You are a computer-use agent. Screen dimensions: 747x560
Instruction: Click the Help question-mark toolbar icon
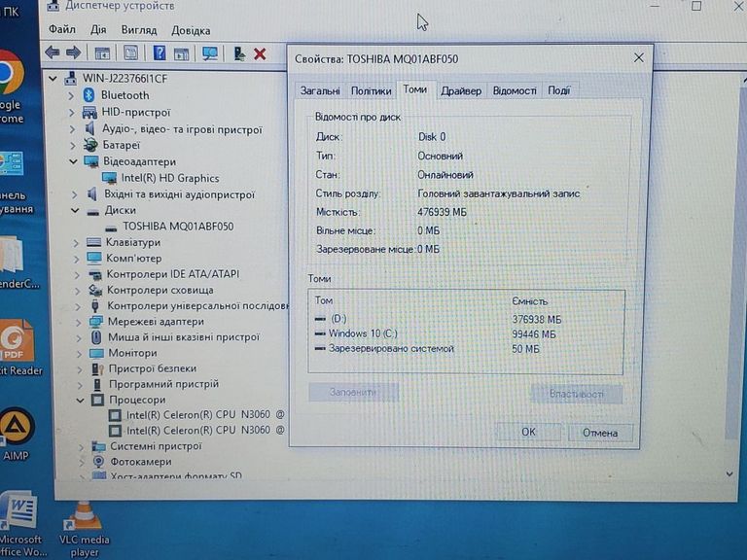click(160, 52)
